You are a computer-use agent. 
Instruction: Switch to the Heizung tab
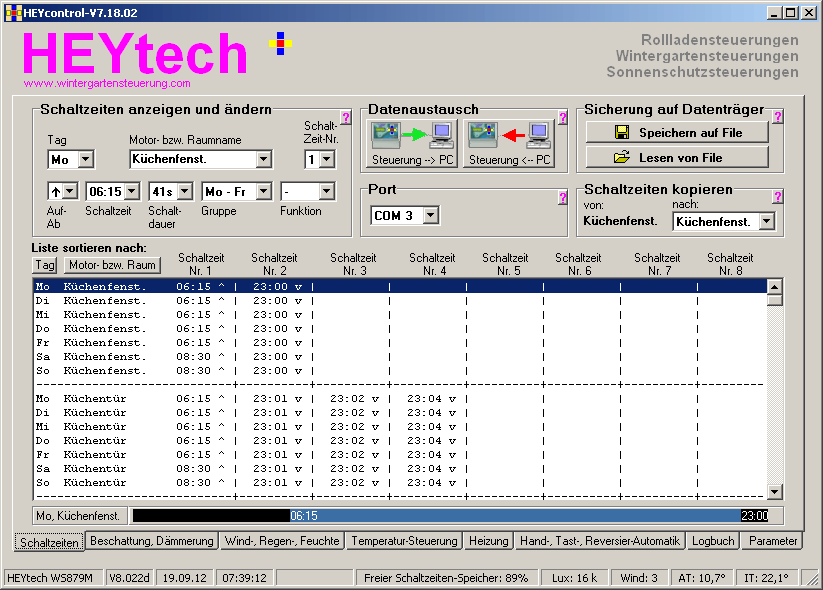click(489, 541)
